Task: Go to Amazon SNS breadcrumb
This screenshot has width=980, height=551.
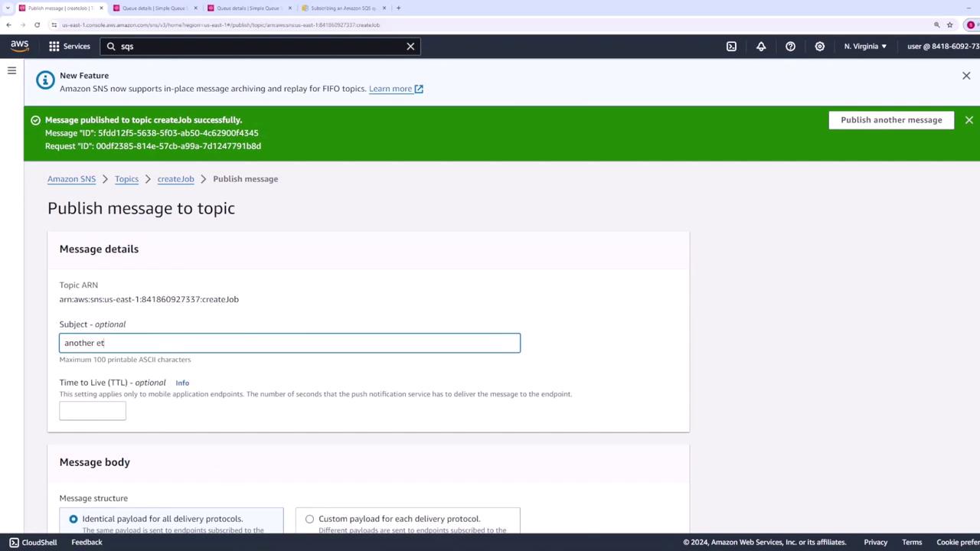Action: pos(71,179)
